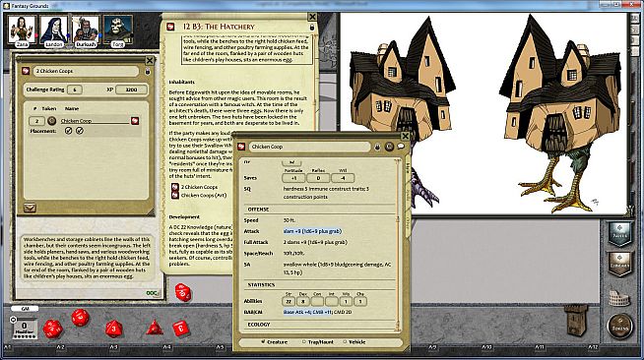
Task: Open the Tokens sidebar button
Action: coord(620,327)
